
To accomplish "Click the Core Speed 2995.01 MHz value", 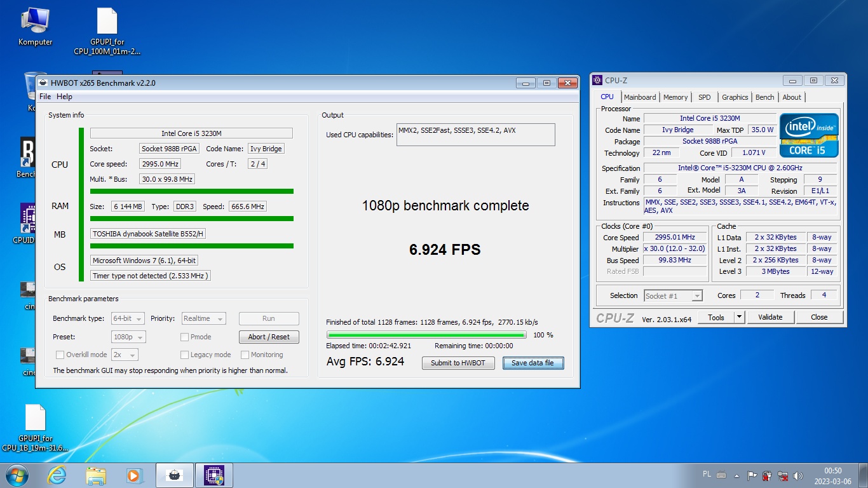I will (675, 237).
